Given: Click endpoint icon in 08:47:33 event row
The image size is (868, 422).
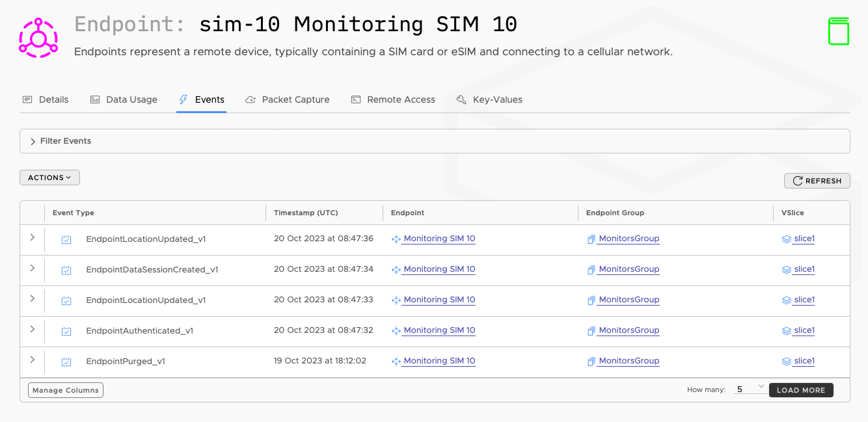Looking at the screenshot, I should tap(396, 300).
